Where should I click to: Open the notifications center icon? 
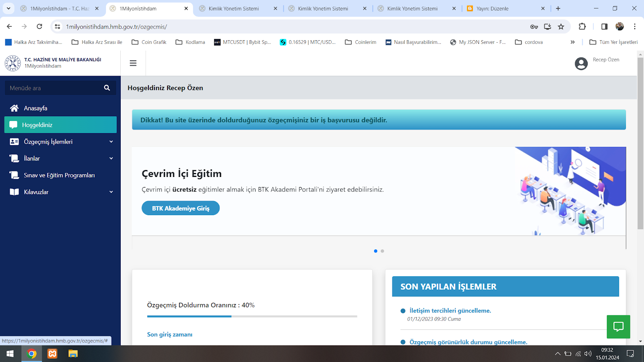pos(630,354)
